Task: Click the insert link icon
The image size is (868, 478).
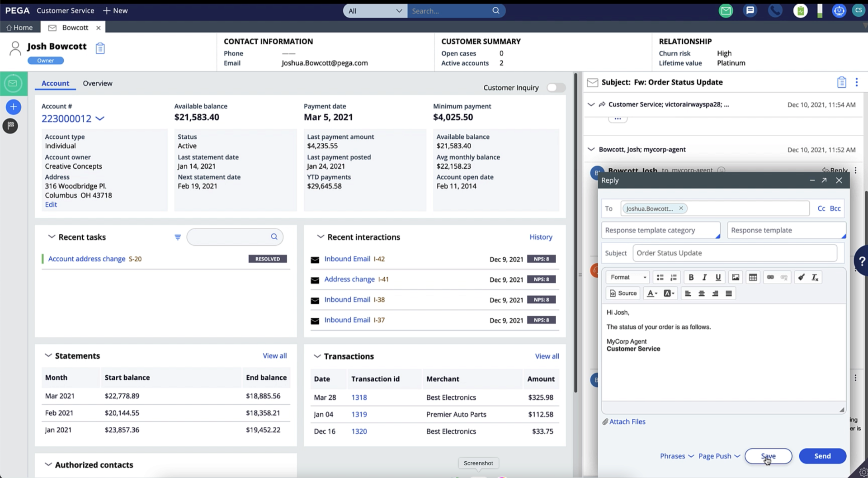Action: click(x=770, y=277)
